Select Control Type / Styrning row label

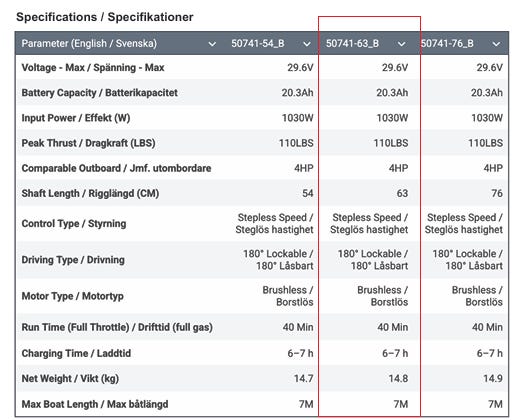click(74, 224)
